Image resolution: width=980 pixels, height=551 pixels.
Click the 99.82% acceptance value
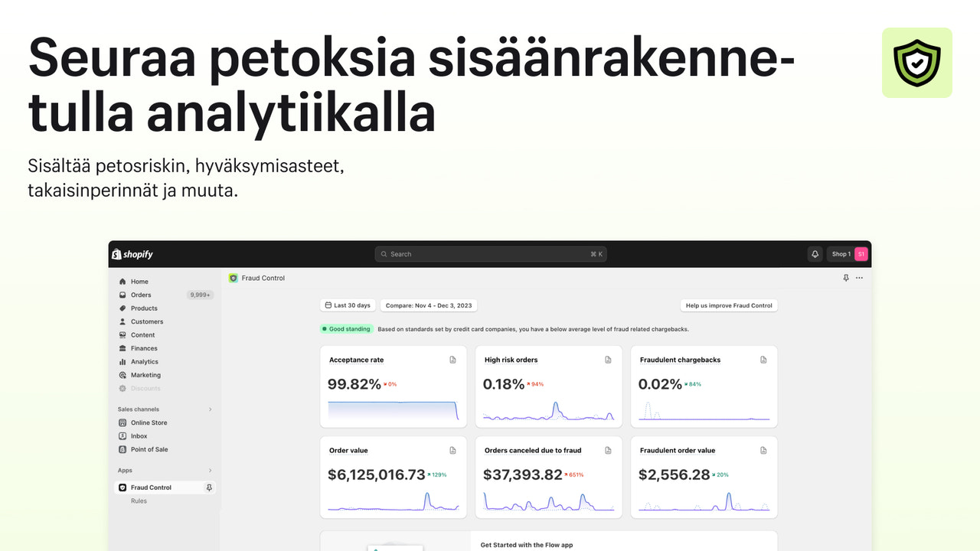[354, 384]
